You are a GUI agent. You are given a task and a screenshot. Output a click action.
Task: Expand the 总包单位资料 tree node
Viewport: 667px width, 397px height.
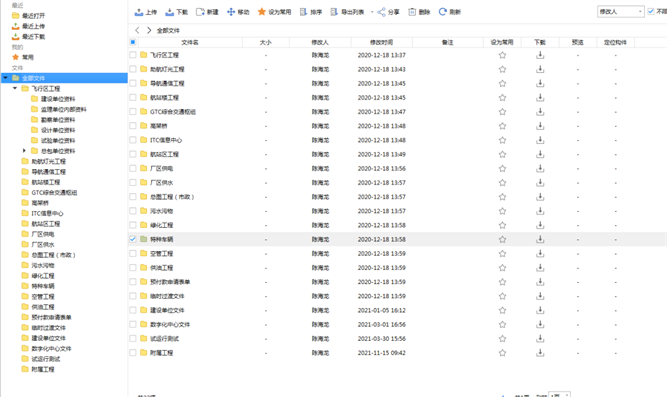[24, 151]
